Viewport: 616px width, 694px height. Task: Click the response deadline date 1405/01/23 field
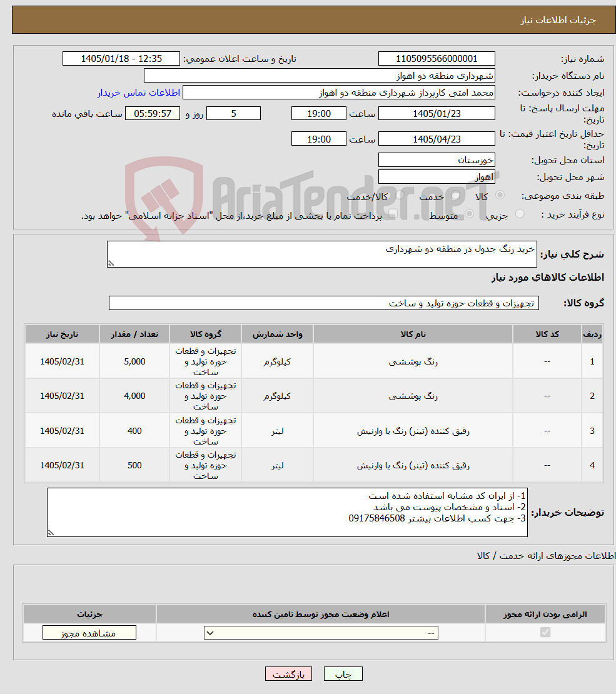point(437,113)
